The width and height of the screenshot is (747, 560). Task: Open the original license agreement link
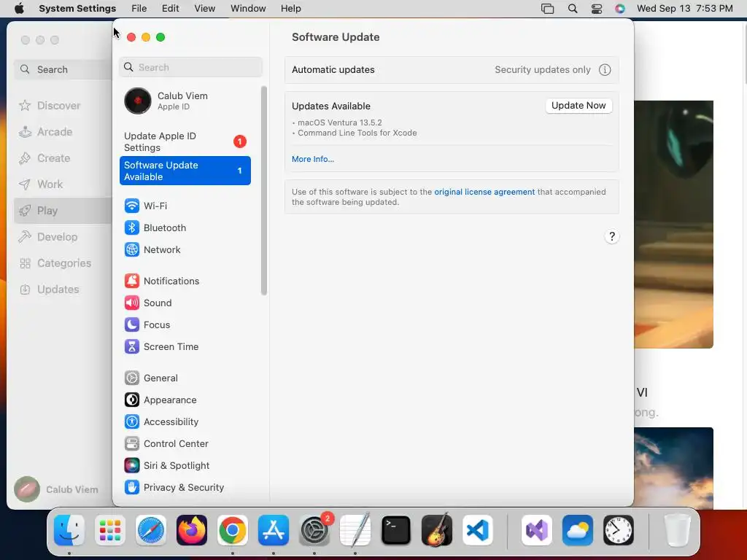(x=484, y=192)
